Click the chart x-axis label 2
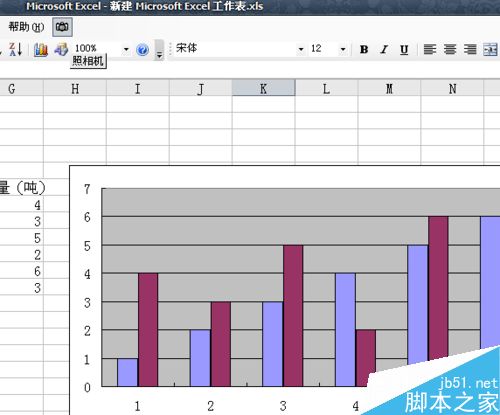500x415 pixels. tap(210, 406)
